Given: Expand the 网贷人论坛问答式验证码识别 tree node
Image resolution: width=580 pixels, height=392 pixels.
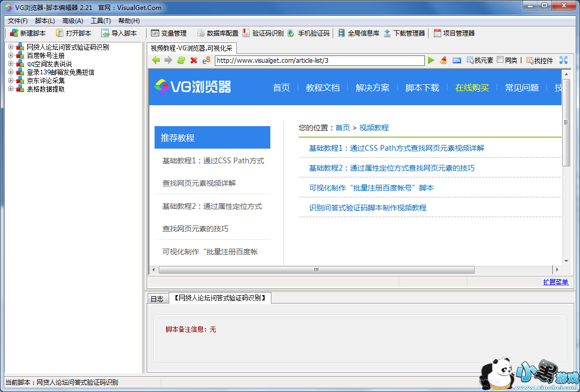Looking at the screenshot, I should 10,47.
